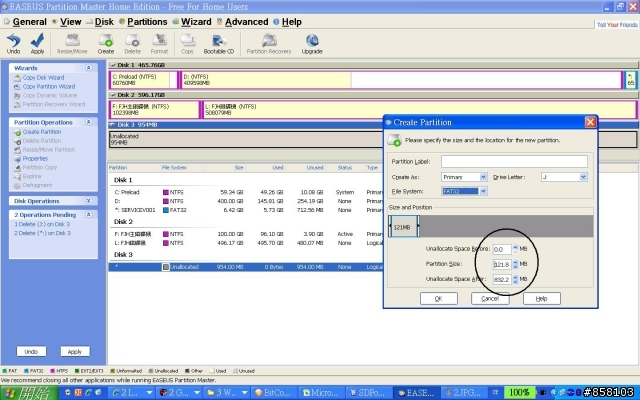Click OK in Create Partition dialog

(x=439, y=298)
